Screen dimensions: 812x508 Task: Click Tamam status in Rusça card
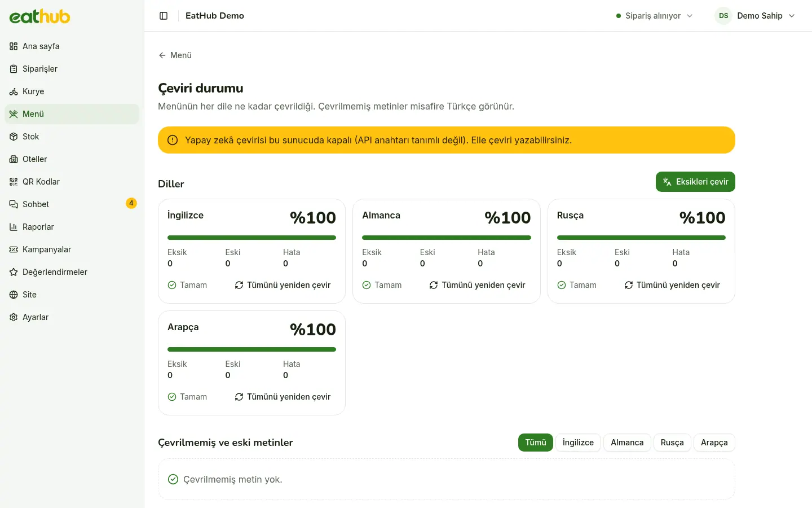(x=577, y=285)
